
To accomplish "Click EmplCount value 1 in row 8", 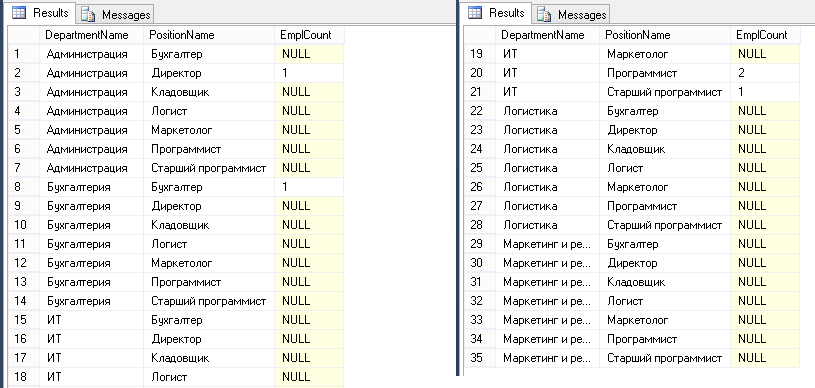I will click(x=309, y=187).
